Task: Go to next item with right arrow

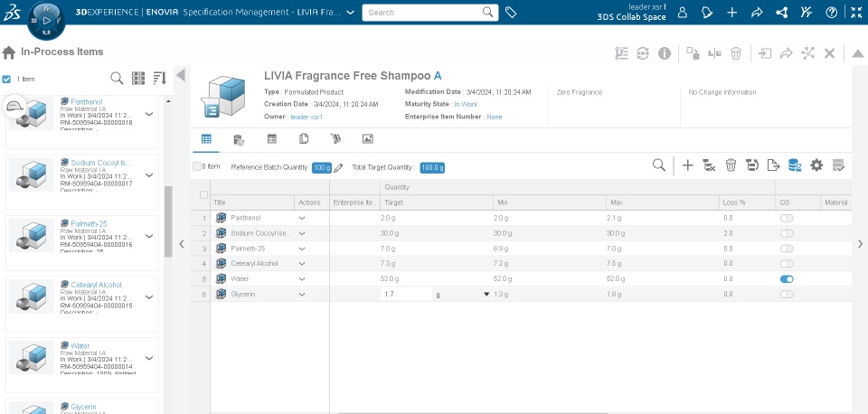Action: 860,243
